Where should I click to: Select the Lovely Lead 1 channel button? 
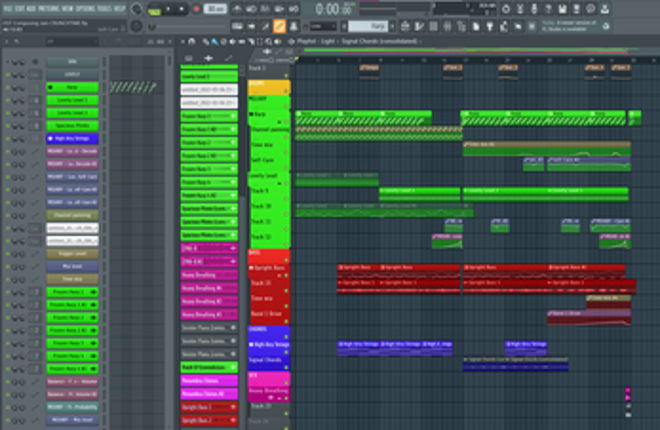(x=72, y=100)
